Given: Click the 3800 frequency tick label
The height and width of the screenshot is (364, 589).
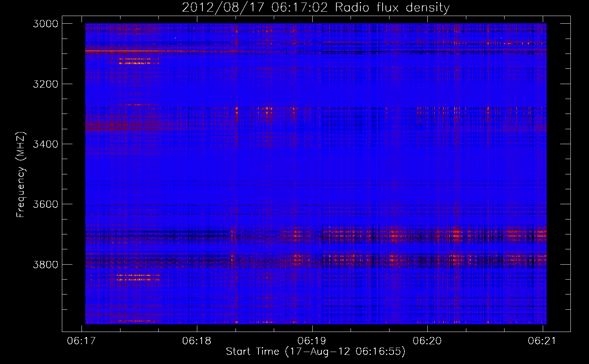Looking at the screenshot, I should coord(46,264).
